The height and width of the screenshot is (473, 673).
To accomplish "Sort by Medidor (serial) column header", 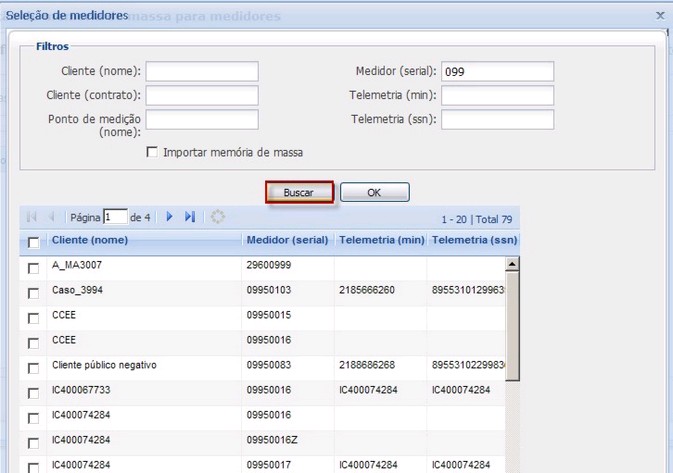I will (287, 241).
